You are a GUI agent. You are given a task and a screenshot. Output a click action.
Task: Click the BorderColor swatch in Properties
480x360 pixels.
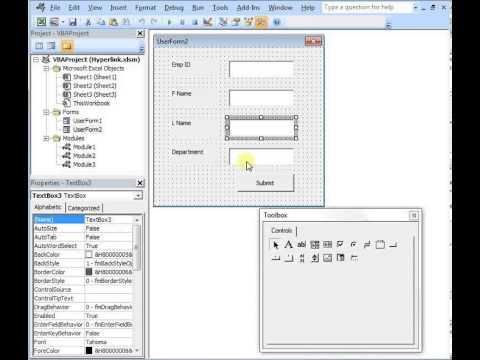[x=89, y=272]
